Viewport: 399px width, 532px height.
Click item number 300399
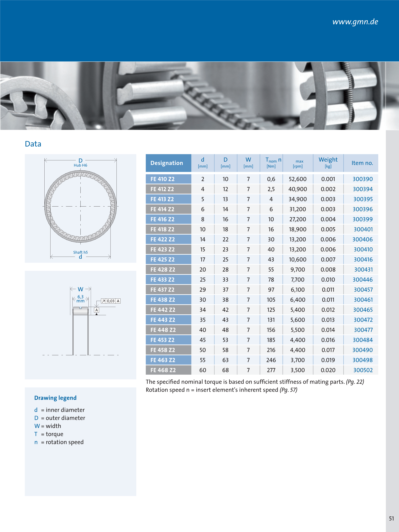362,219
